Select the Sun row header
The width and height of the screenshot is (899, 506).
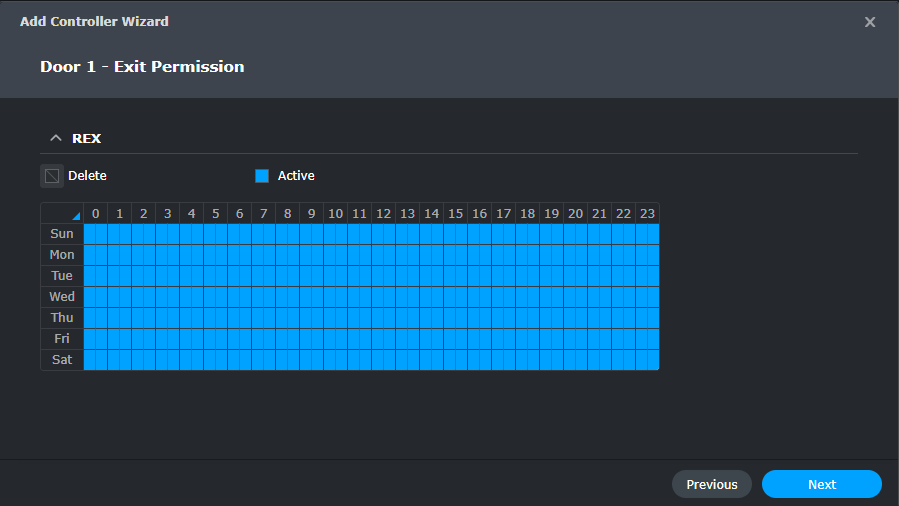coord(62,233)
